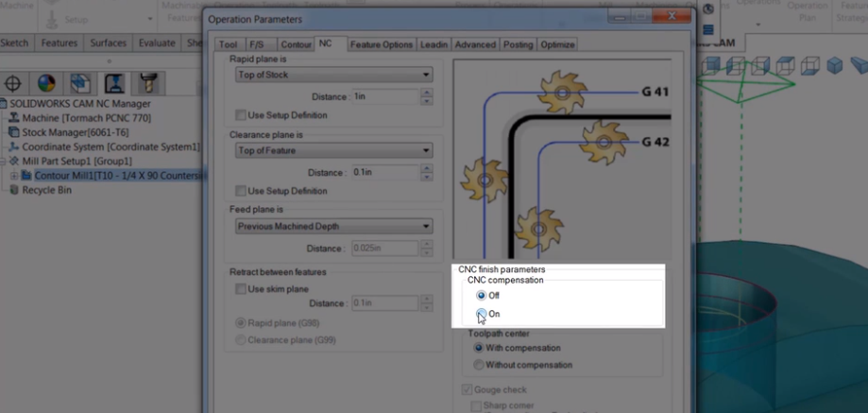This screenshot has height=413, width=868.
Task: Click the G41/G42 cutter compensation illustration
Action: (562, 160)
